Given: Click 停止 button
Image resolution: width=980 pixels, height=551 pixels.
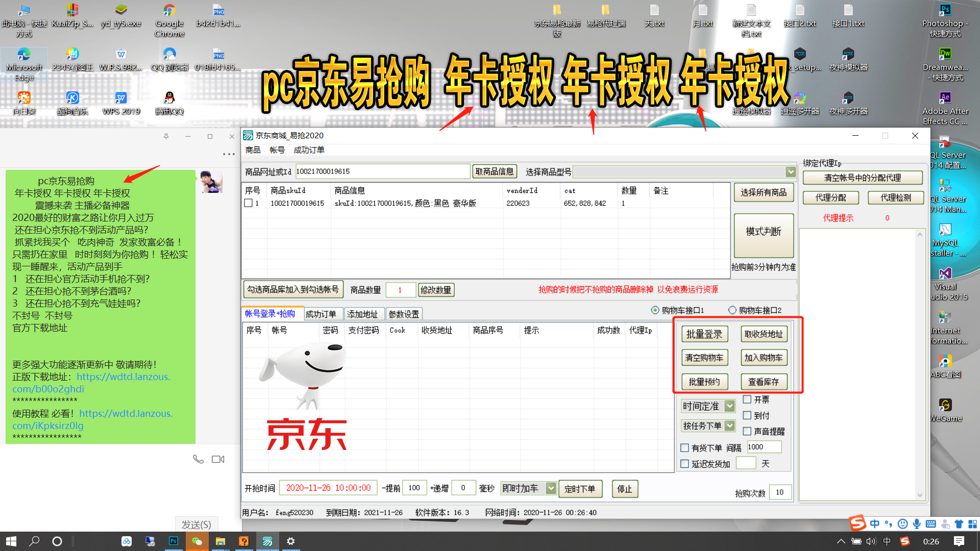Looking at the screenshot, I should (x=624, y=489).
